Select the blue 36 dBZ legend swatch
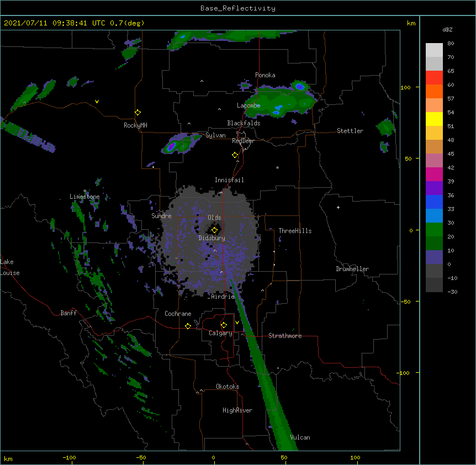 tap(434, 202)
